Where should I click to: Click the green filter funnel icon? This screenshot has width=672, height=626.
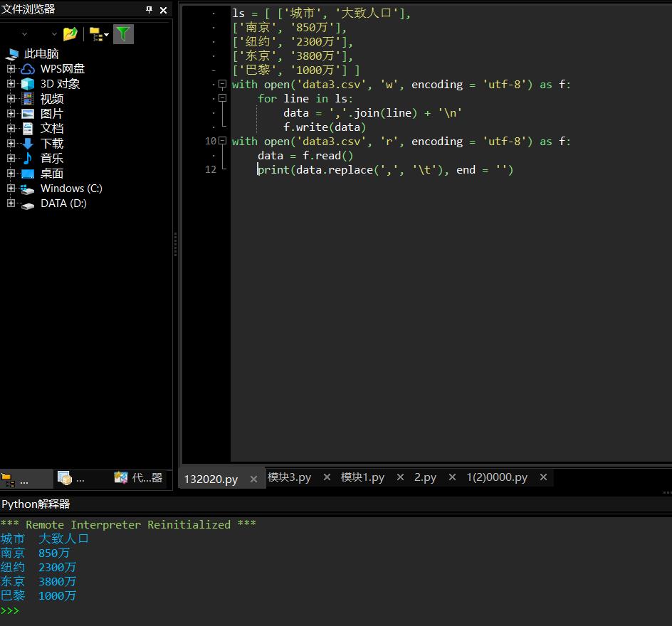coord(123,34)
